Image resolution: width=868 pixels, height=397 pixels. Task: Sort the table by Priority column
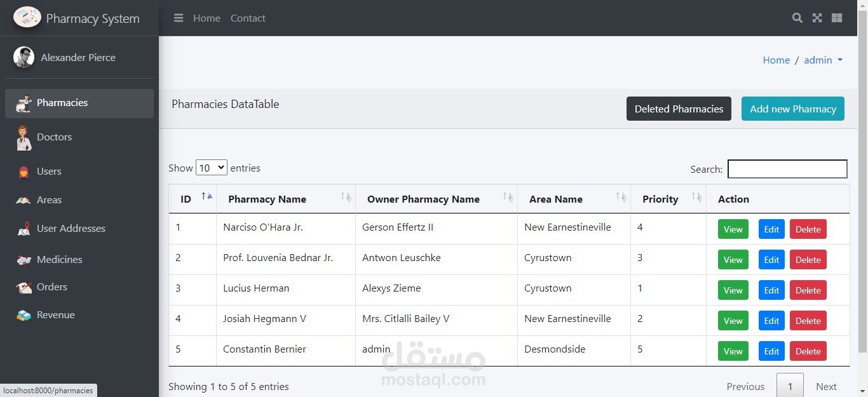[x=660, y=199]
